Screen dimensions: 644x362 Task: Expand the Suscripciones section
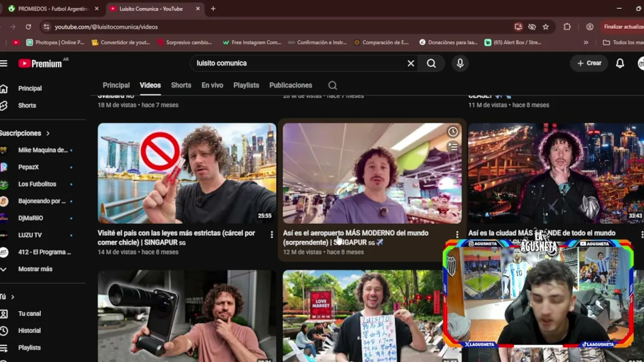[x=25, y=133]
